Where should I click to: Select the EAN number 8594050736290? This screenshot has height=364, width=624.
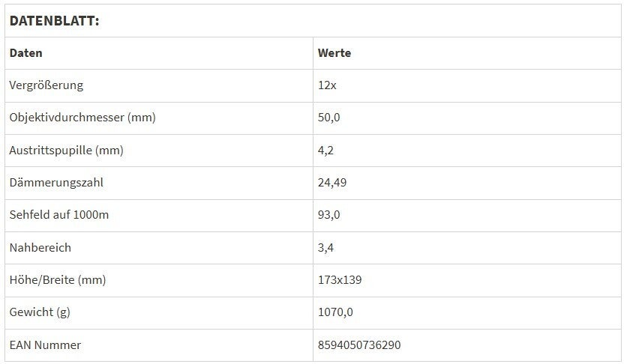pyautogui.click(x=359, y=345)
